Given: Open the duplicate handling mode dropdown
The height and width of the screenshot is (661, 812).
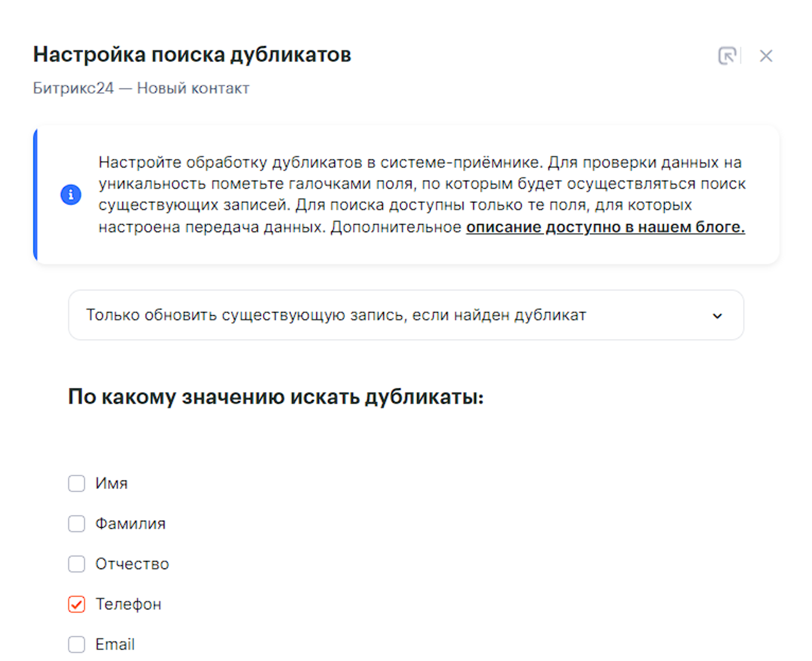Looking at the screenshot, I should [x=405, y=315].
